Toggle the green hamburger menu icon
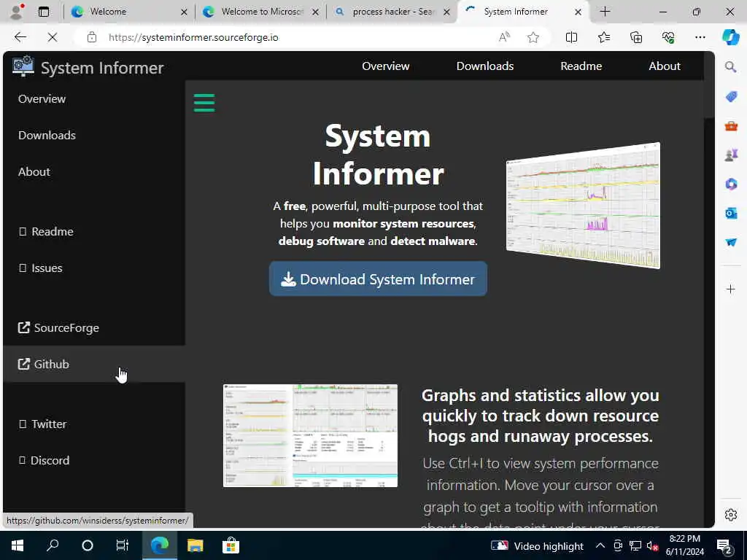 (x=204, y=103)
